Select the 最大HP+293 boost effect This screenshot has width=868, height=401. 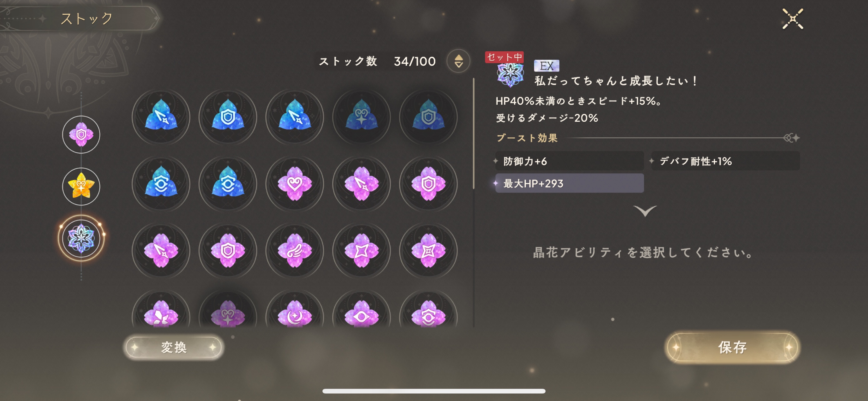click(570, 183)
